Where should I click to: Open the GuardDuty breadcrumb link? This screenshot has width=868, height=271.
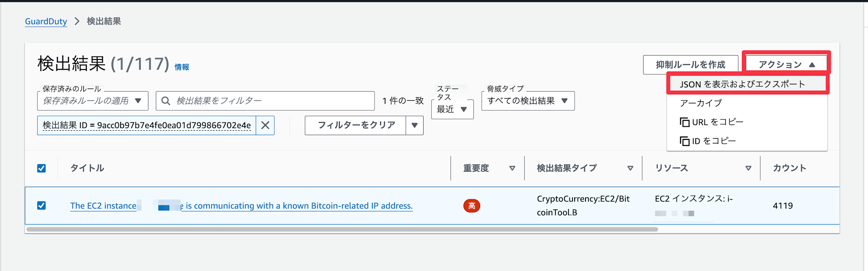tap(46, 21)
